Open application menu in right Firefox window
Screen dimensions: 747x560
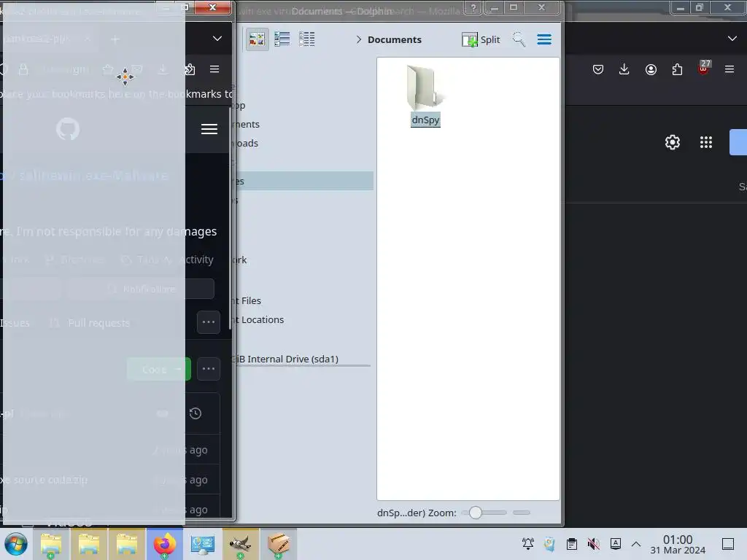coord(729,69)
